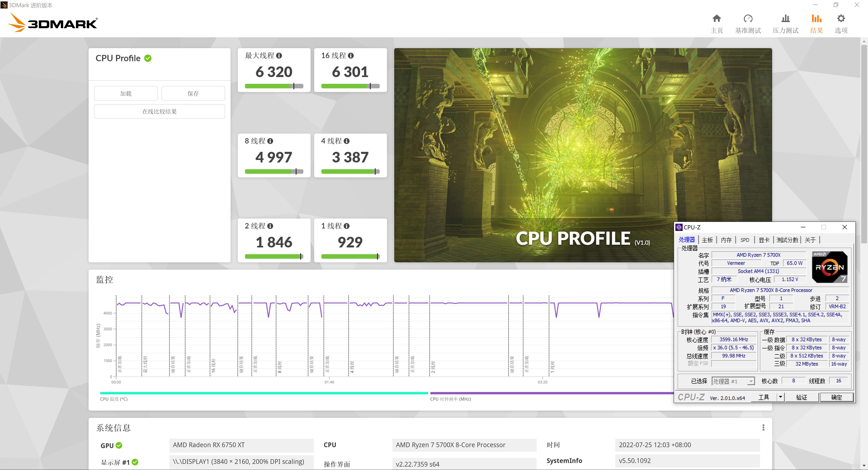Expand the 处理器 #1 selection dropdown
Screen dimensions: 868x470
point(751,381)
